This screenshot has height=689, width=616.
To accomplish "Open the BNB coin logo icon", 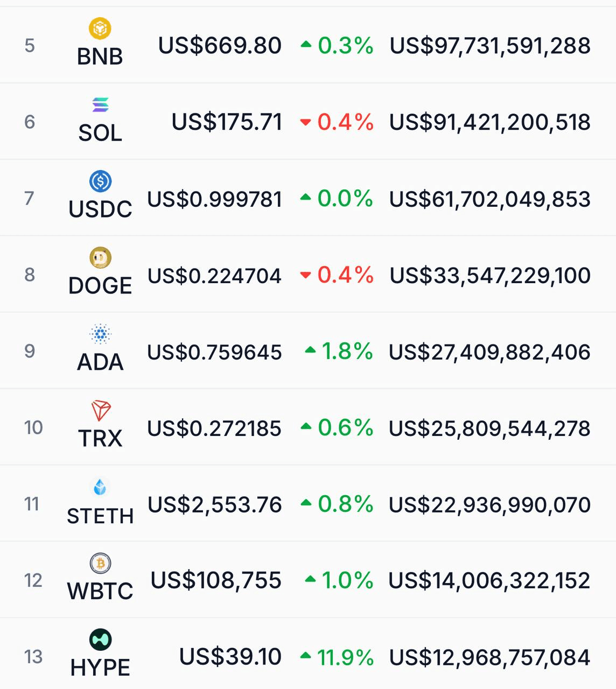I will (x=100, y=29).
